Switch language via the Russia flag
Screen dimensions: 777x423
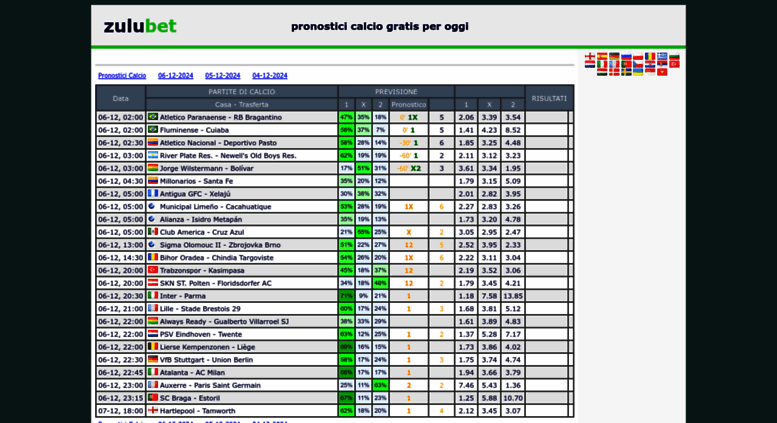click(x=626, y=57)
